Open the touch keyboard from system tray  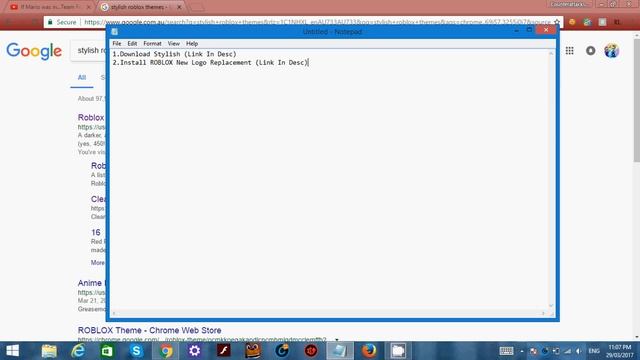click(507, 351)
